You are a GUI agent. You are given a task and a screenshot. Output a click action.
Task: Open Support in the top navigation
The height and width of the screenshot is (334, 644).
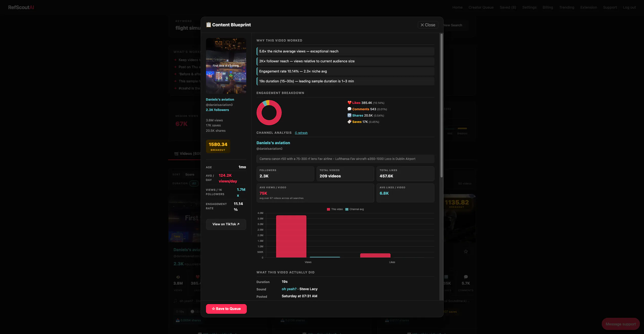610,7
